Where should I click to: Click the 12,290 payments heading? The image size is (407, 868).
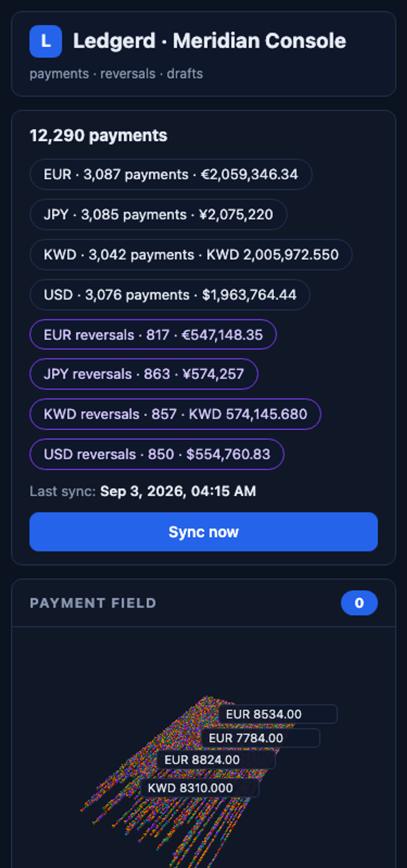pos(98,135)
